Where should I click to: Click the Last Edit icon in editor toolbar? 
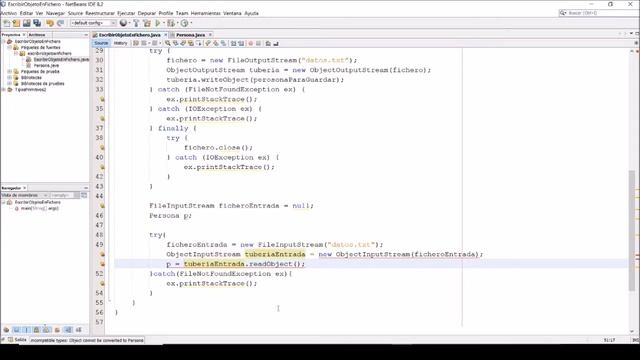tap(136, 43)
